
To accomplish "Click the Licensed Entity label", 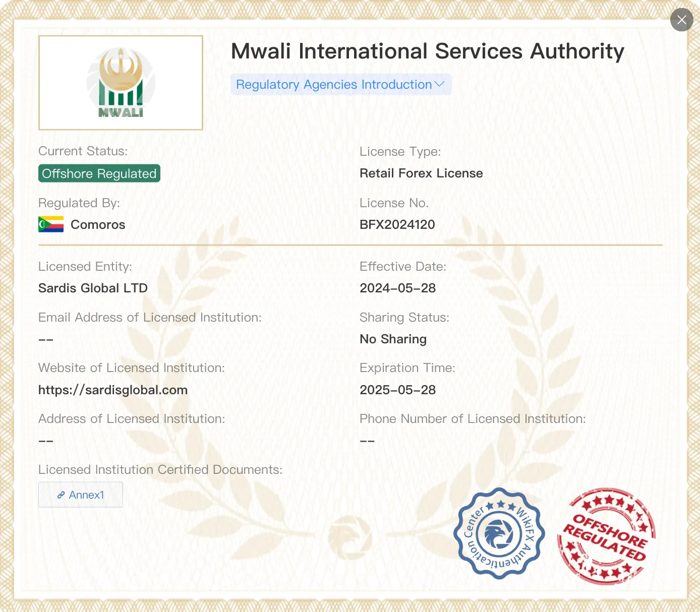I will (x=85, y=267).
